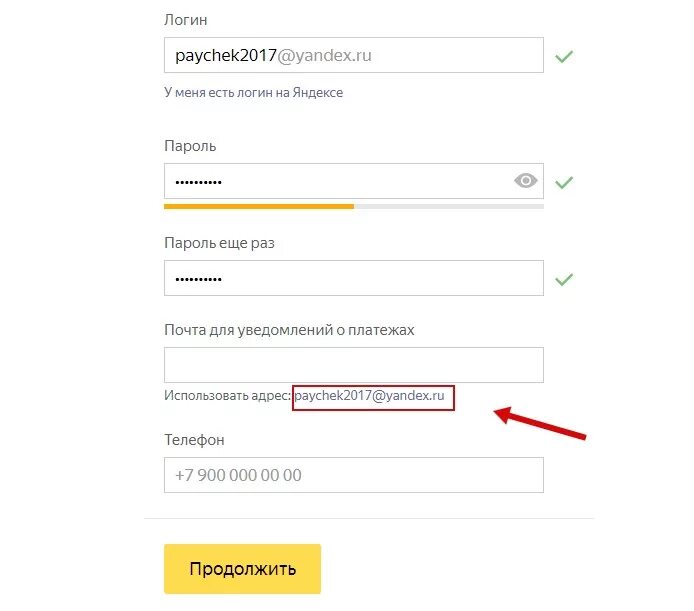The width and height of the screenshot is (694, 611).
Task: Click the orange password strength bar
Action: [259, 206]
